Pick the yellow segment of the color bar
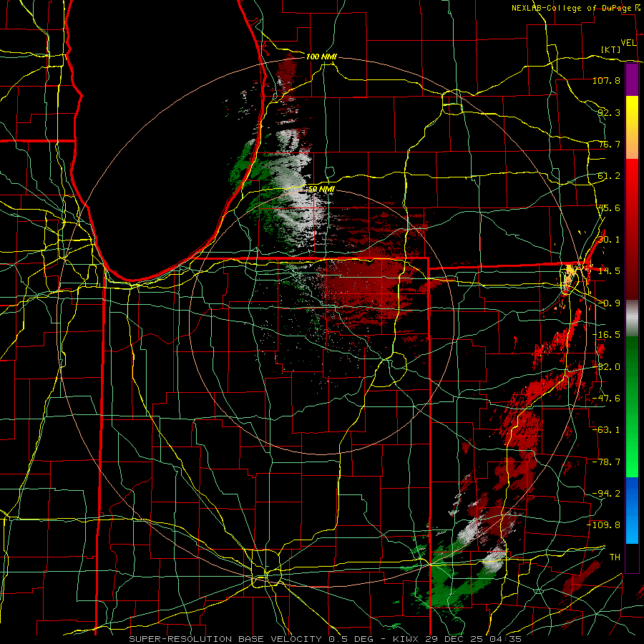This screenshot has width=644, height=644. 632,127
